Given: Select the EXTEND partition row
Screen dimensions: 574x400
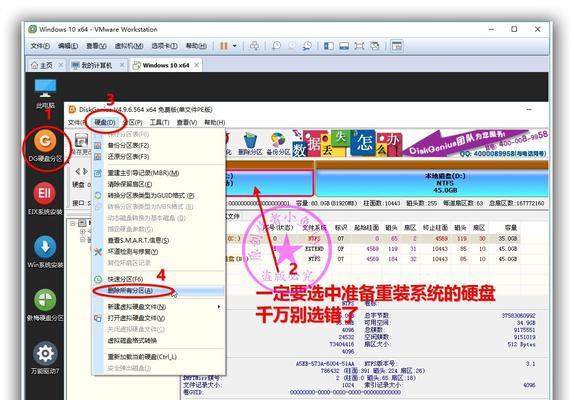Looking at the screenshot, I should [373, 249].
